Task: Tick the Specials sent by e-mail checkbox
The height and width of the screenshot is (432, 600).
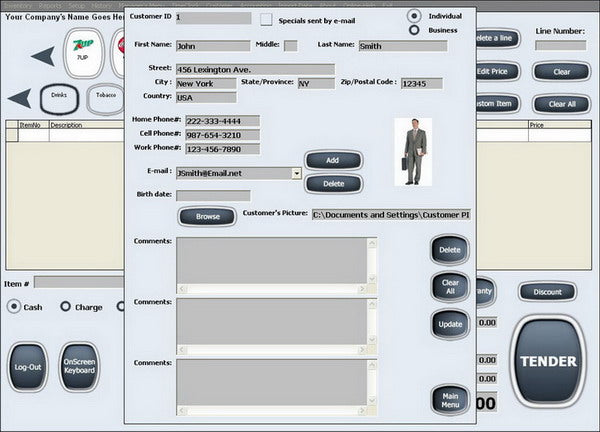Action: (266, 20)
